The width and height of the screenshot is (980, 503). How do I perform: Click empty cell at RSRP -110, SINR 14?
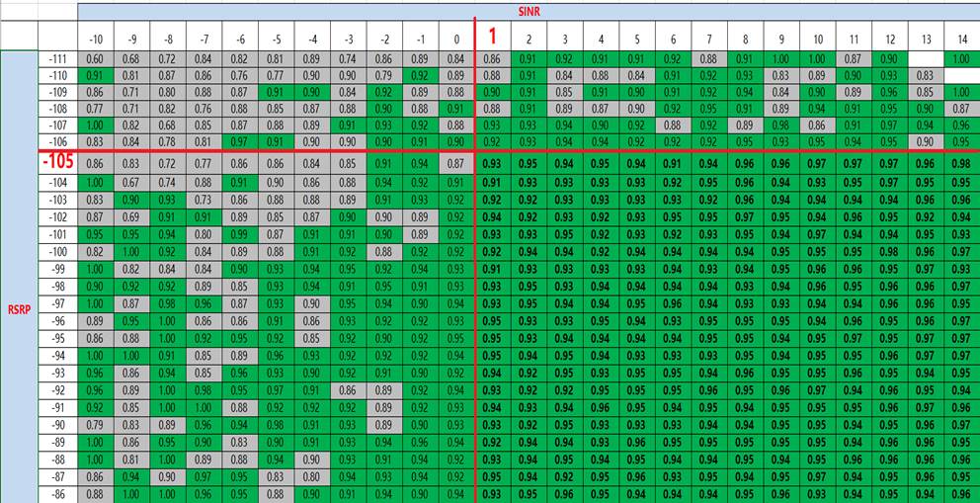960,75
